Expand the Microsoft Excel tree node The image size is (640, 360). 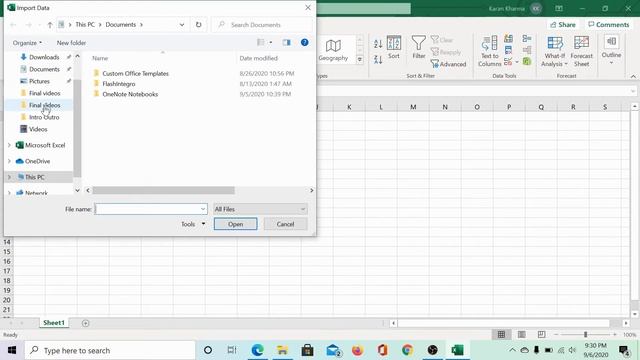[9, 145]
